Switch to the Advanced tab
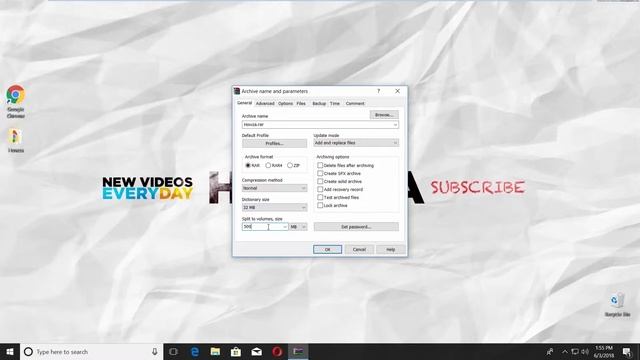Viewport: 640px width, 360px height. coord(265,104)
